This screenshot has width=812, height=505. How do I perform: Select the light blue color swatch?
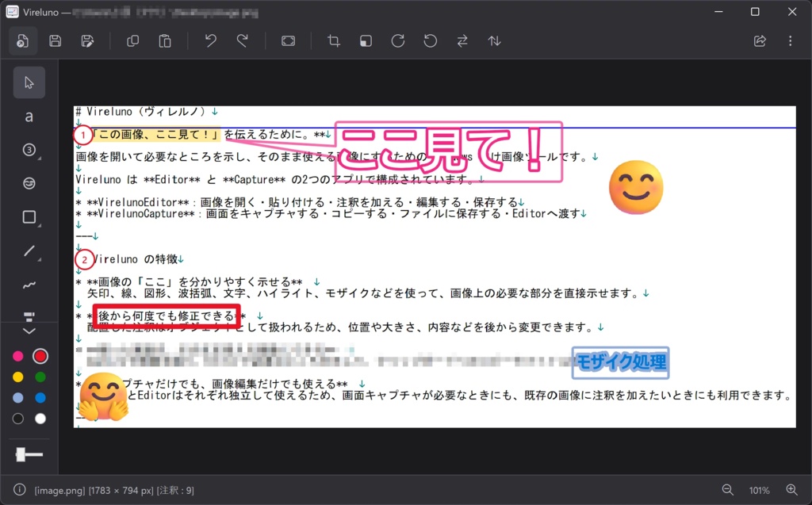18,398
